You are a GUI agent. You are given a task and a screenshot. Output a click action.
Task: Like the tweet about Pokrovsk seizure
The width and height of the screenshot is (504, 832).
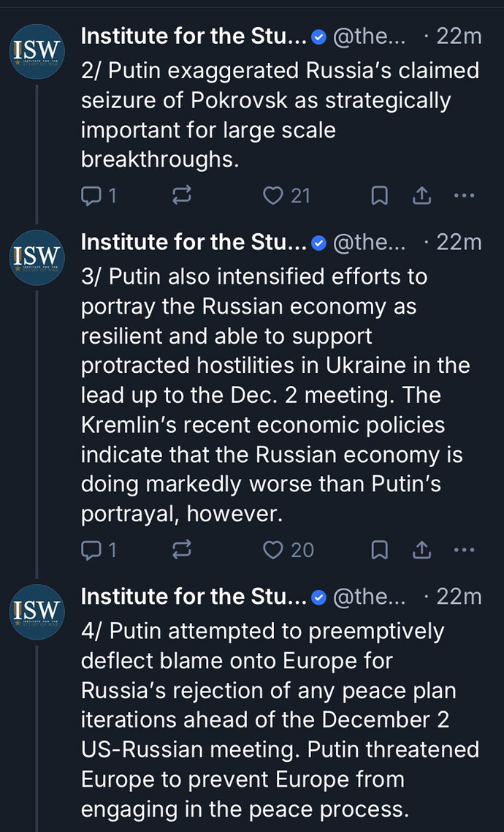(273, 195)
